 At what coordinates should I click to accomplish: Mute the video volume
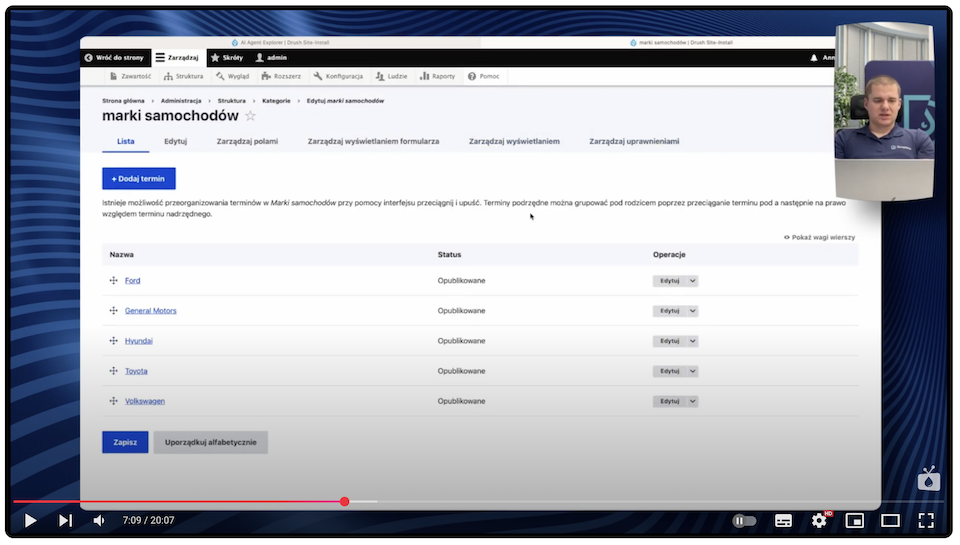99,521
